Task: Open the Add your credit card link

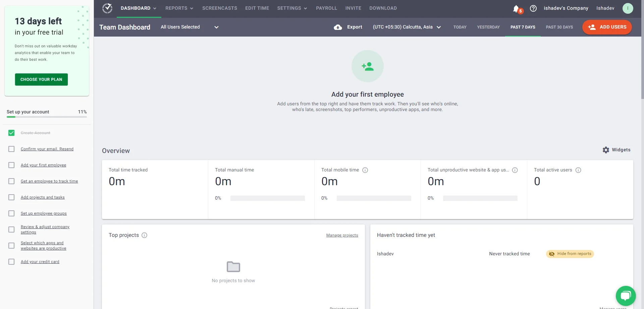Action: [40, 262]
